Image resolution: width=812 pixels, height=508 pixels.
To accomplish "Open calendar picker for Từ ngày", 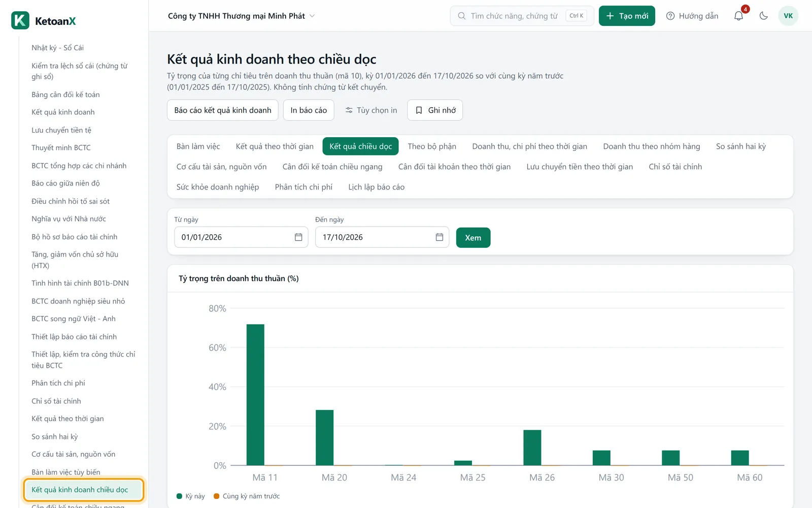I will click(x=298, y=237).
